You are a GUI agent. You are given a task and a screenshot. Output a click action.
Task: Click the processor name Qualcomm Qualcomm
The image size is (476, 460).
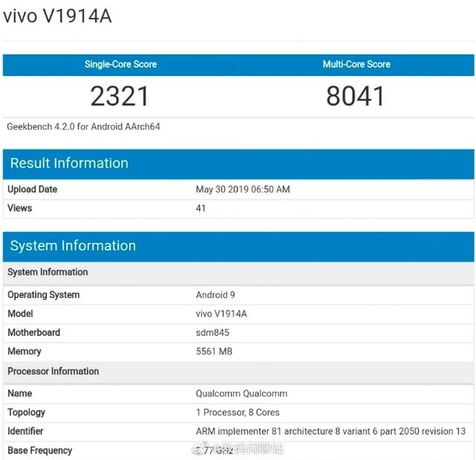click(242, 394)
